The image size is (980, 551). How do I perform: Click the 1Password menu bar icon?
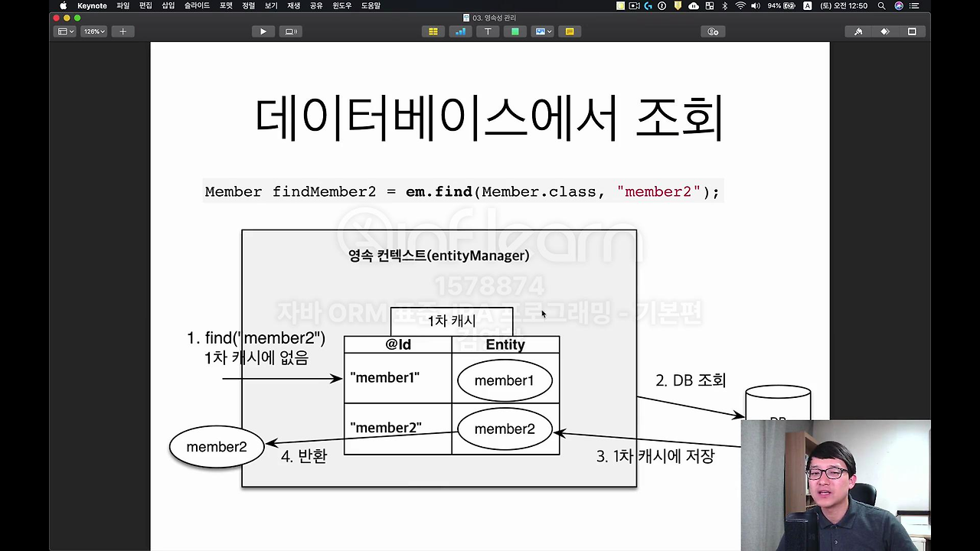662,5
